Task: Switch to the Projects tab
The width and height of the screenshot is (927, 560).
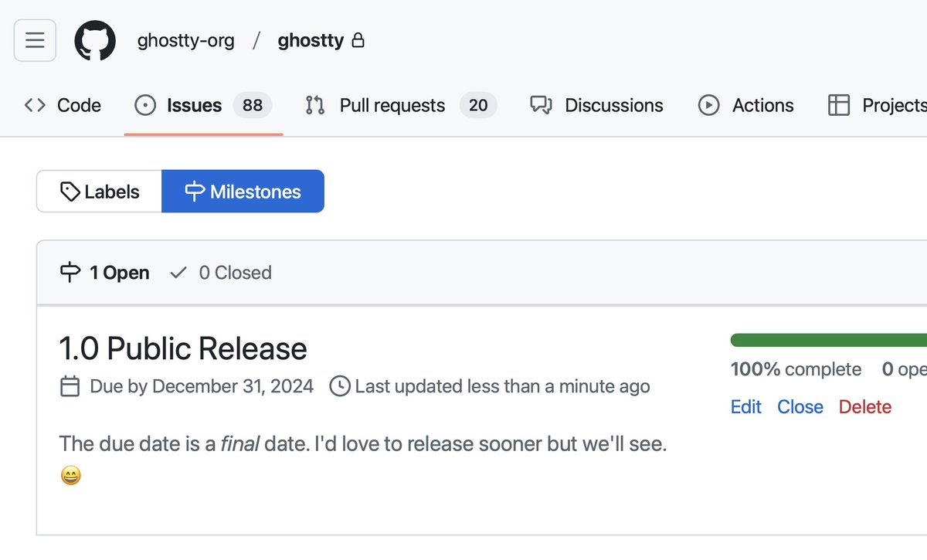Action: (877, 105)
